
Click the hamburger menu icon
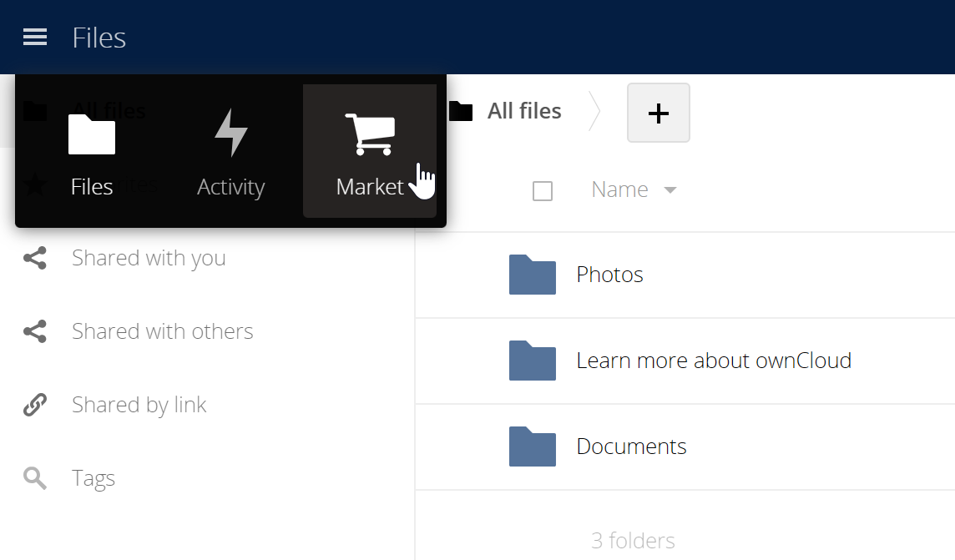point(35,38)
